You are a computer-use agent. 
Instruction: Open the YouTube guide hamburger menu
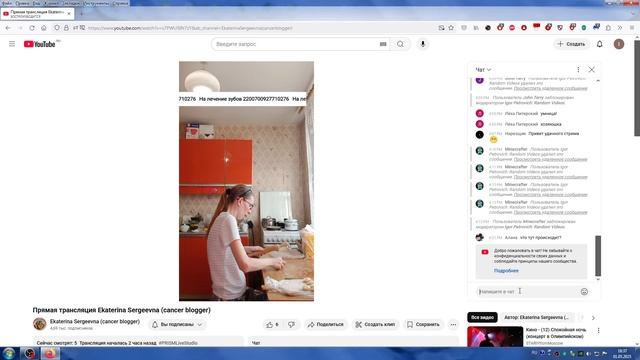pyautogui.click(x=12, y=44)
